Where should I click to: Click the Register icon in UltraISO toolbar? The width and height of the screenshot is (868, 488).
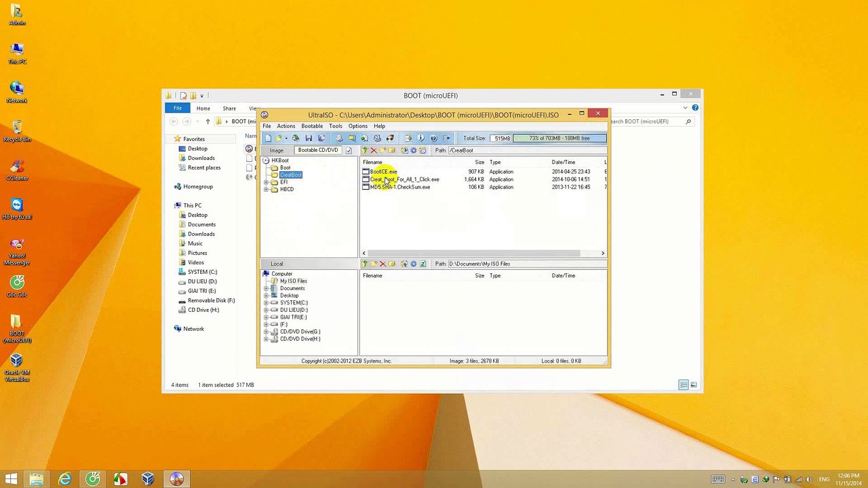[408, 138]
